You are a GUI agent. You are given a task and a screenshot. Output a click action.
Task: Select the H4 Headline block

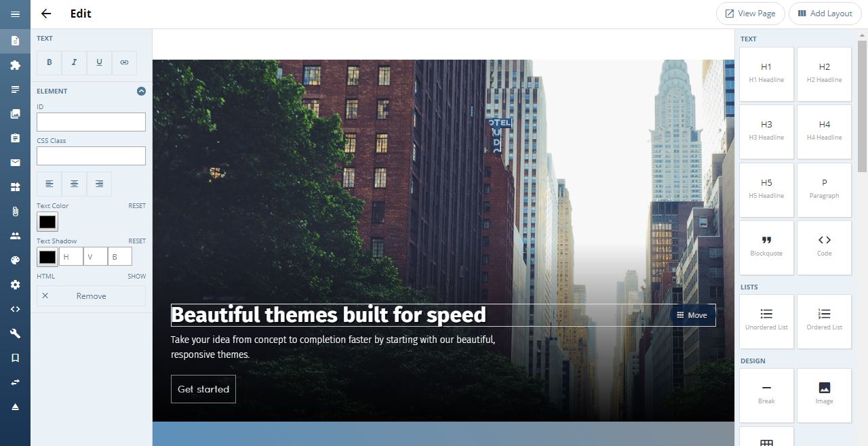coord(824,131)
